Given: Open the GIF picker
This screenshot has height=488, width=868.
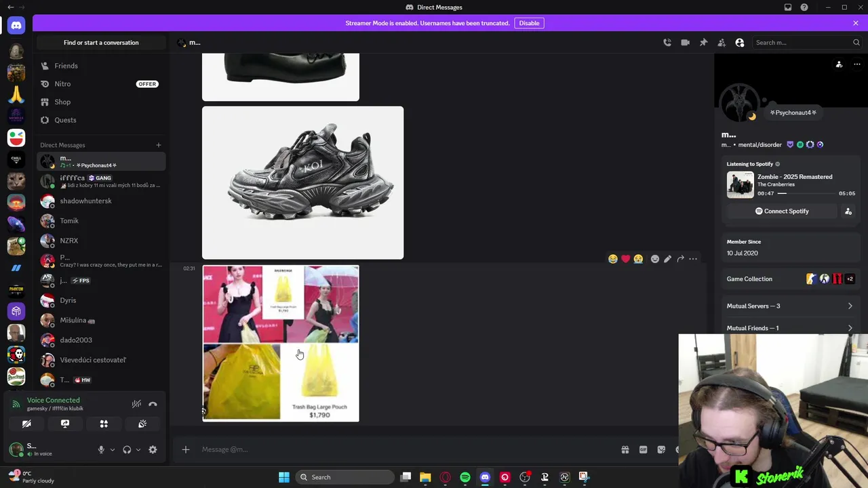Looking at the screenshot, I should click(644, 449).
